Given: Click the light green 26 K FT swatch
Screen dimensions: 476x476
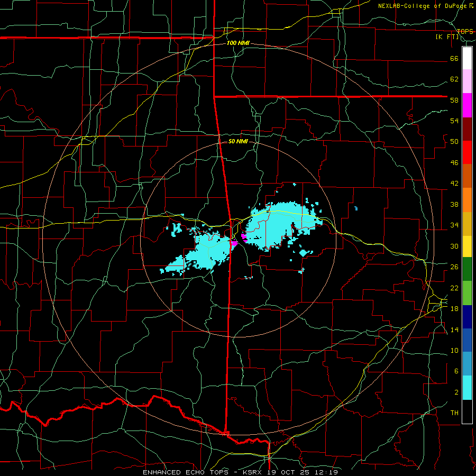Looking at the screenshot, I should [467, 293].
